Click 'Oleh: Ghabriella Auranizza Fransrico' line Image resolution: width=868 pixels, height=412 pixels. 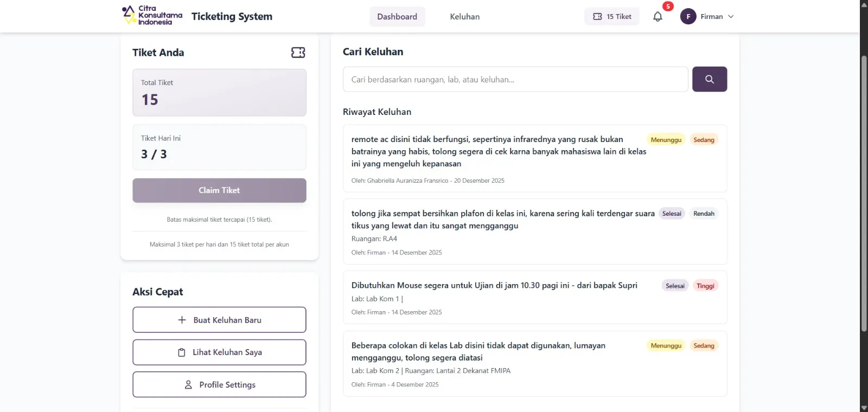point(427,181)
